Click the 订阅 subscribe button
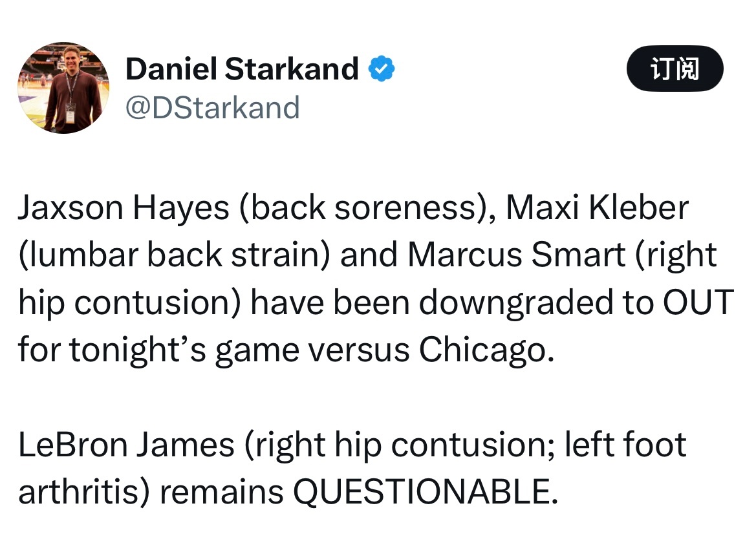756x552 pixels. (x=675, y=68)
